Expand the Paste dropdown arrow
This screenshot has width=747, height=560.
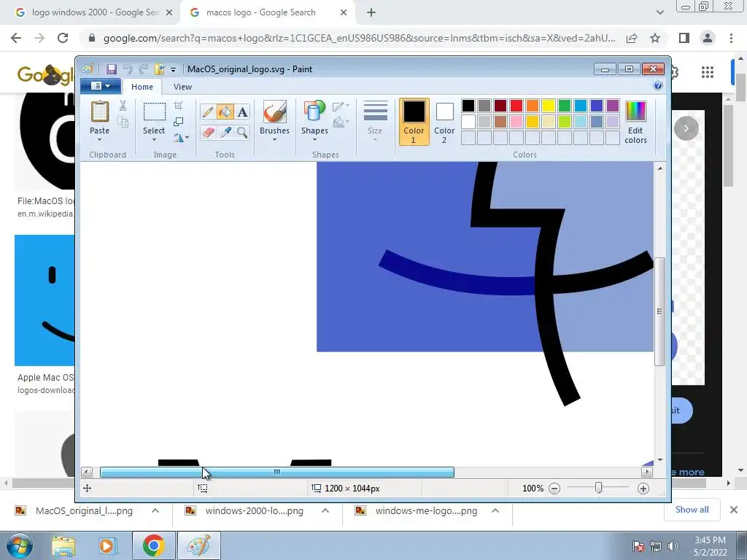pos(99,140)
